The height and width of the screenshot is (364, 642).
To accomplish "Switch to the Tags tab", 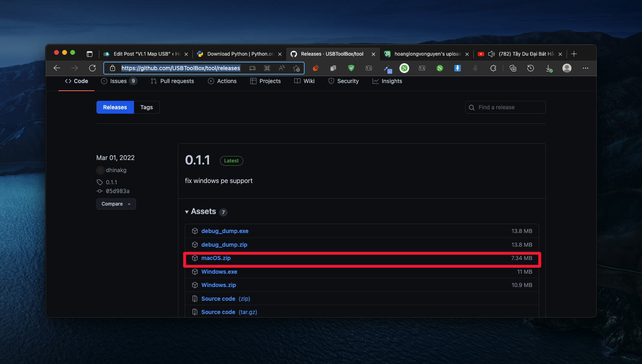I will click(146, 107).
